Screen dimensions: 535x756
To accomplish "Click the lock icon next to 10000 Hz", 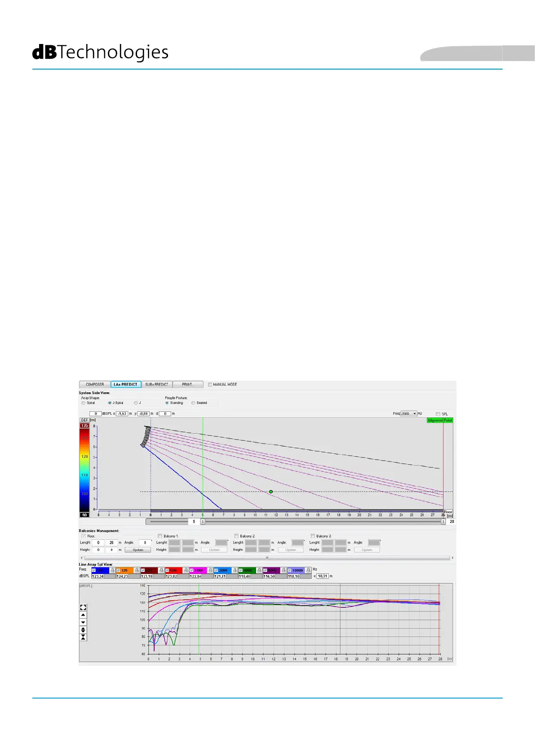I will pos(308,570).
